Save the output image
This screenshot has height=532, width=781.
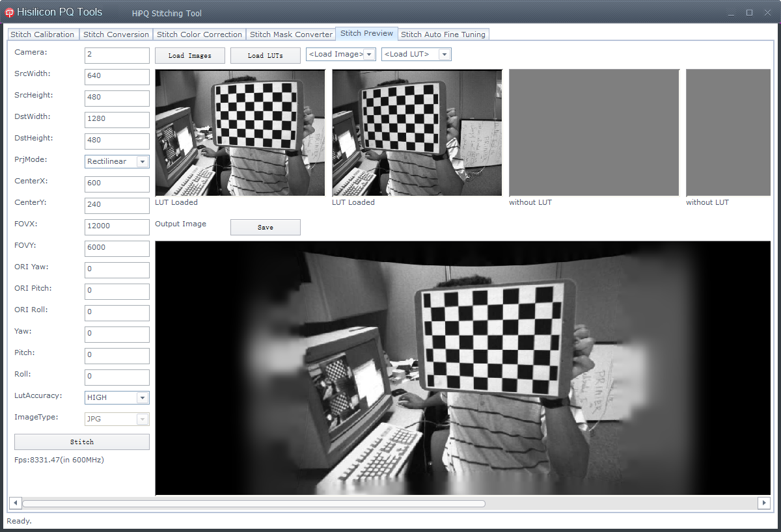[x=265, y=227]
